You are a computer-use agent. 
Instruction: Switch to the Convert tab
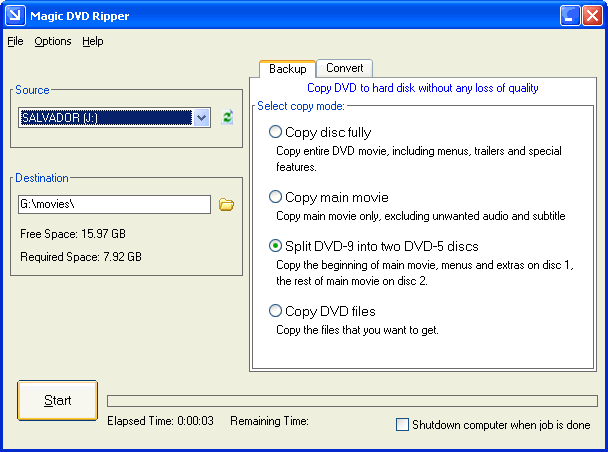[344, 68]
